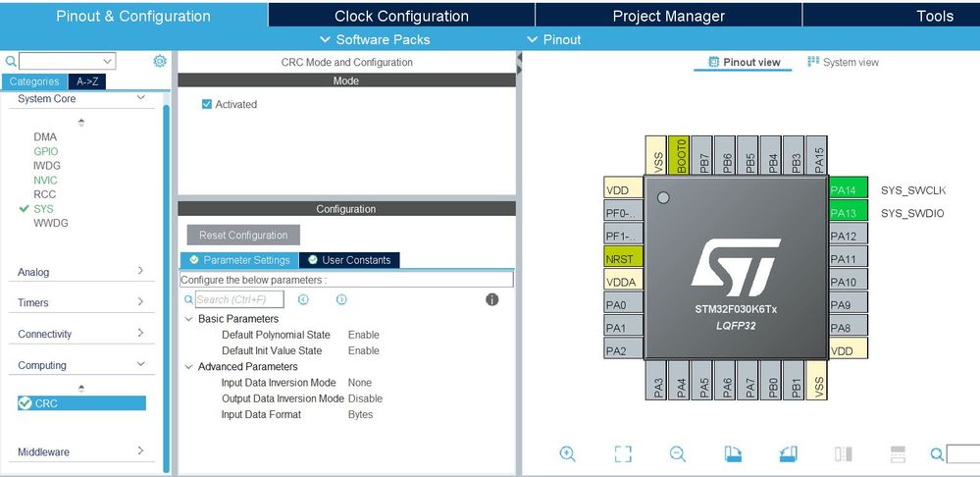Click the horizontal split view icon
The width and height of the screenshot is (980, 477).
(x=899, y=453)
